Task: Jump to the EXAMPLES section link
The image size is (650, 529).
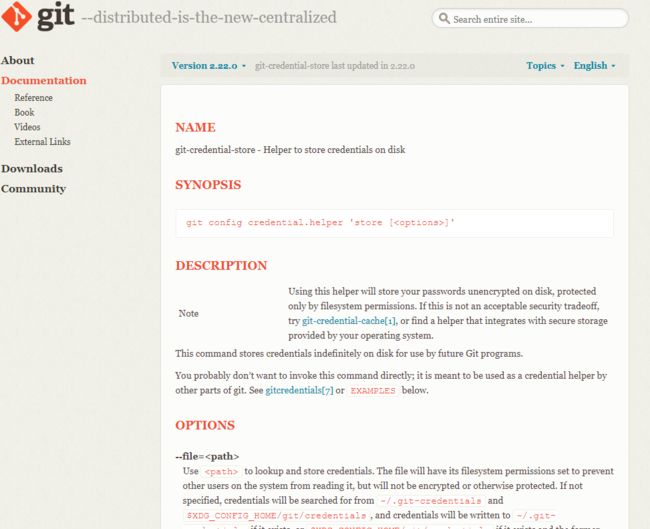Action: 373,391
